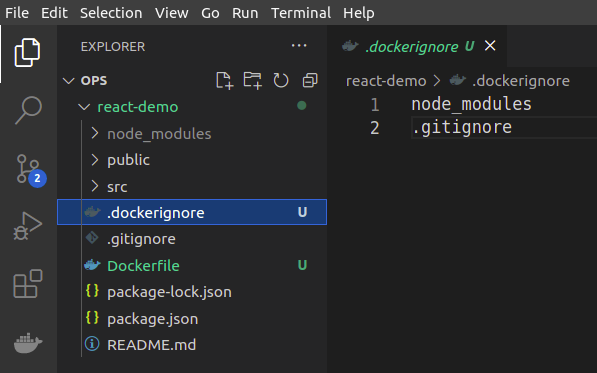This screenshot has width=597, height=373.
Task: Collapse all folders in Explorer
Action: pyautogui.click(x=310, y=81)
